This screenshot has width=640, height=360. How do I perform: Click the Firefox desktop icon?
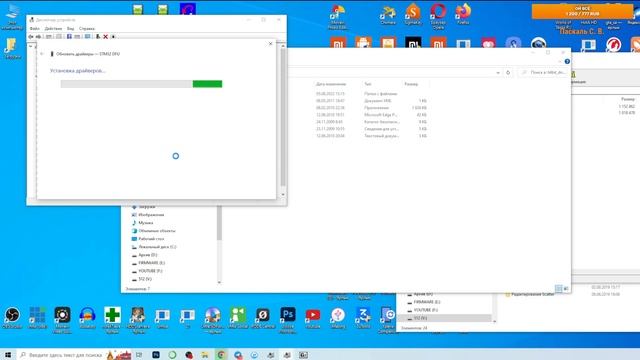coord(463,14)
